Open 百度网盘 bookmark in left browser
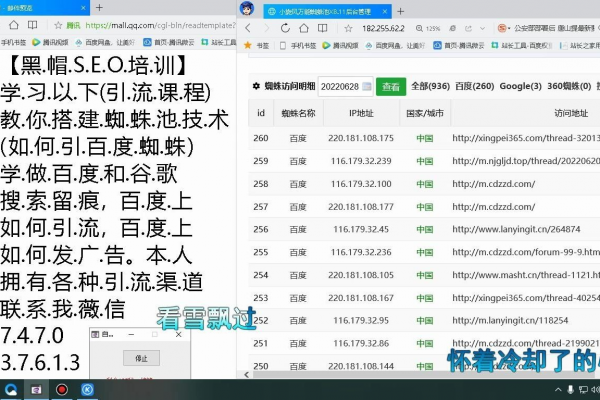The image size is (600, 400). (x=105, y=42)
